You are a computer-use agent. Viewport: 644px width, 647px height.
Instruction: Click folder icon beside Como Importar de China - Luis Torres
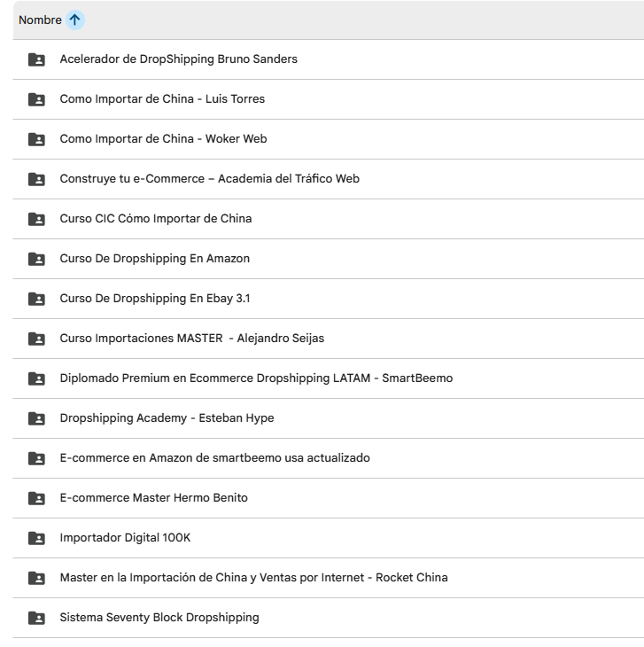[36, 99]
